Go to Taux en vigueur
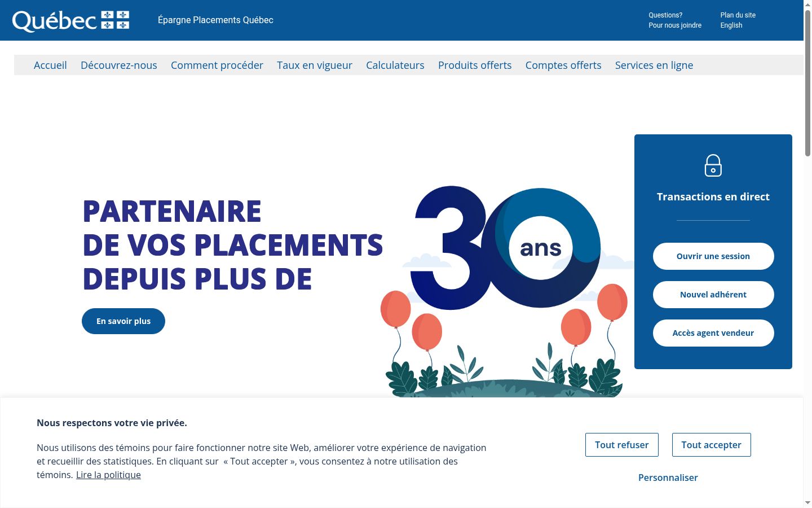Image resolution: width=812 pixels, height=508 pixels. click(x=315, y=65)
